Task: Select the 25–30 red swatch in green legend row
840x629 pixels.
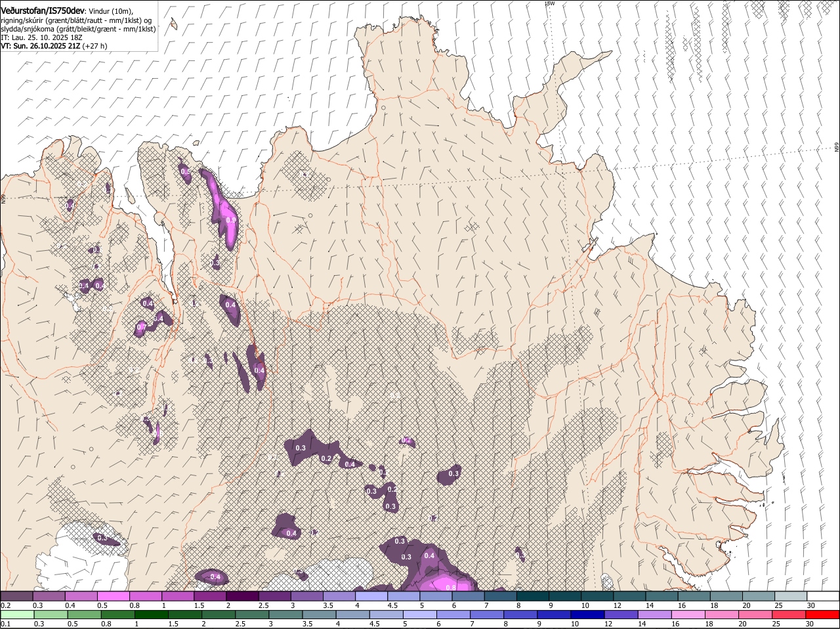Action: [x=789, y=615]
